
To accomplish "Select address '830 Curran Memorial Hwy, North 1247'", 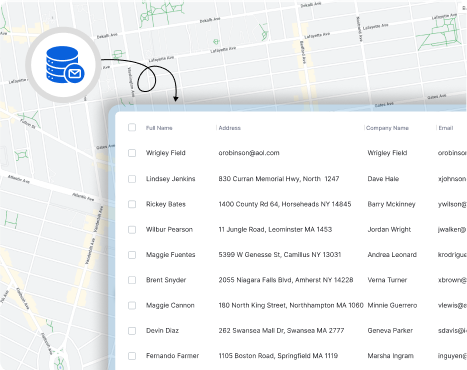I will tap(279, 179).
